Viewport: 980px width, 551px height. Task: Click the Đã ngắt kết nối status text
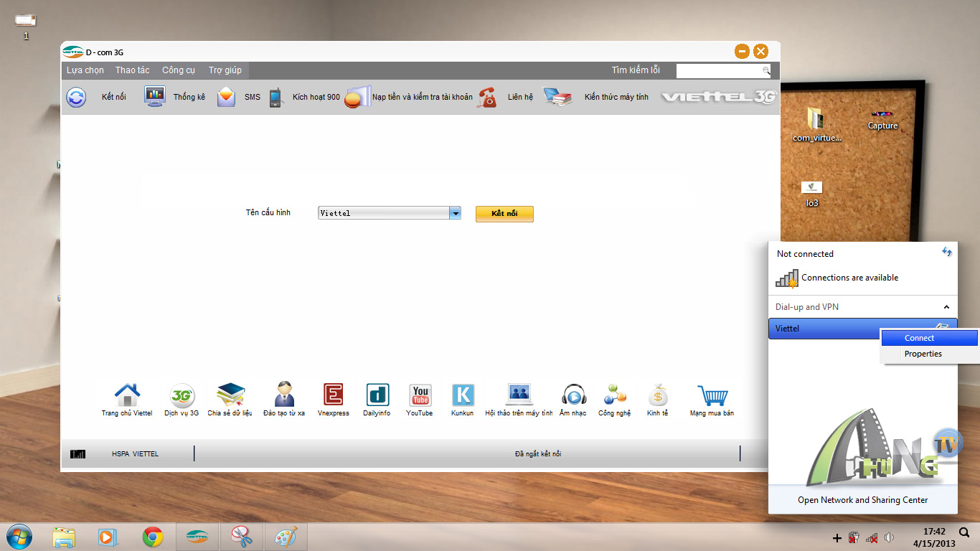538,454
